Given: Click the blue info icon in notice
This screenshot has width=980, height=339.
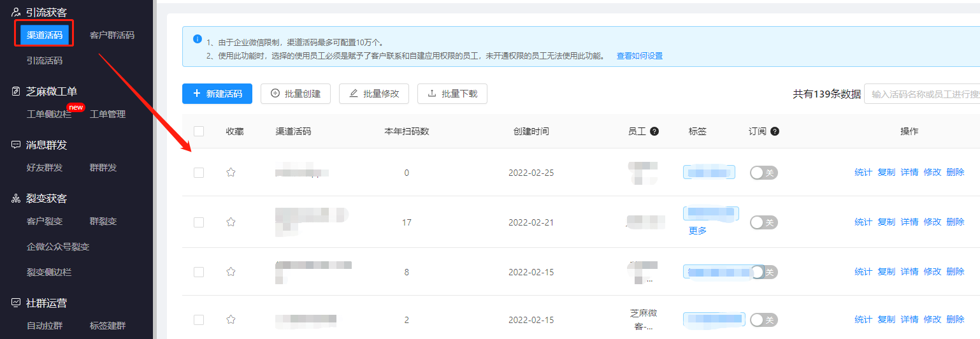Looking at the screenshot, I should pyautogui.click(x=198, y=39).
